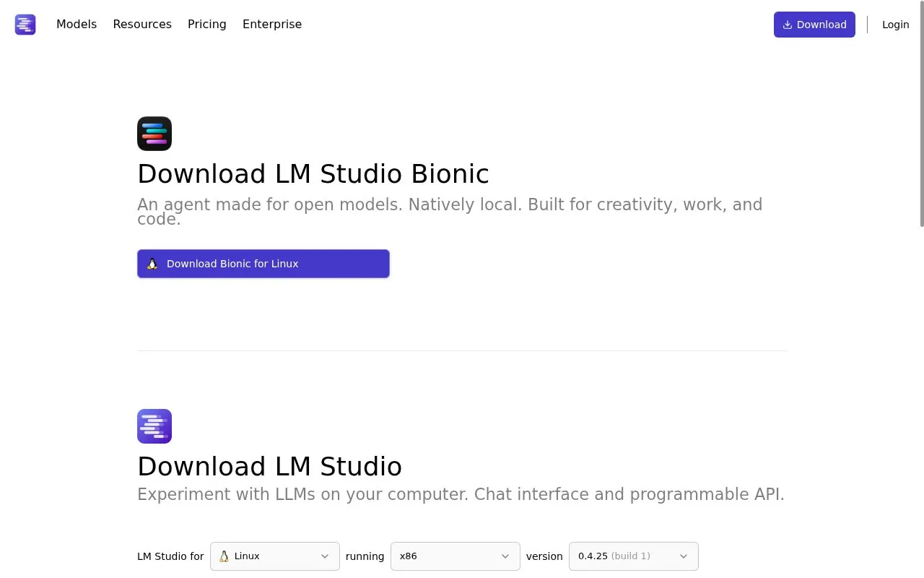Click the LM Studio logo in navbar

coord(25,25)
